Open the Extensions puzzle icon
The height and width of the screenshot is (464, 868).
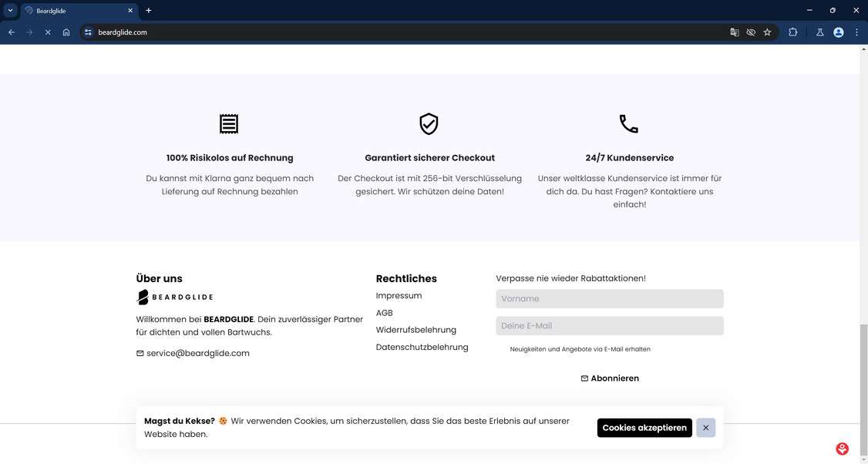[792, 32]
